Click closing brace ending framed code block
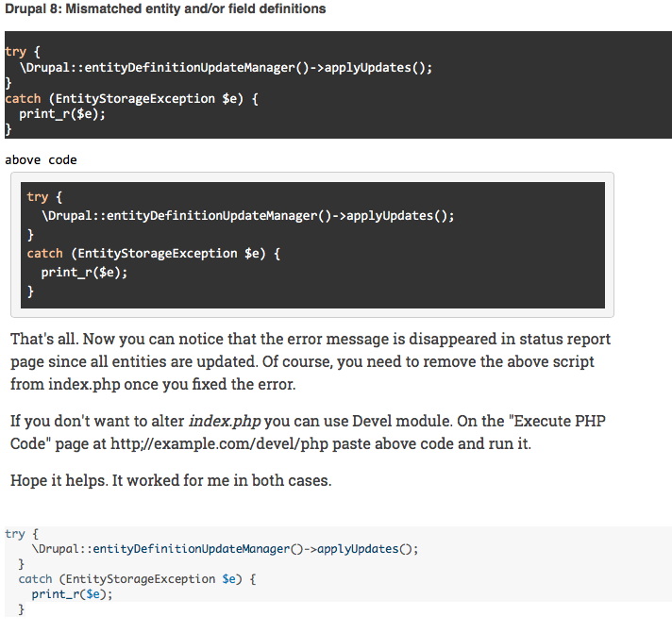Image resolution: width=672 pixels, height=633 pixels. 30,292
